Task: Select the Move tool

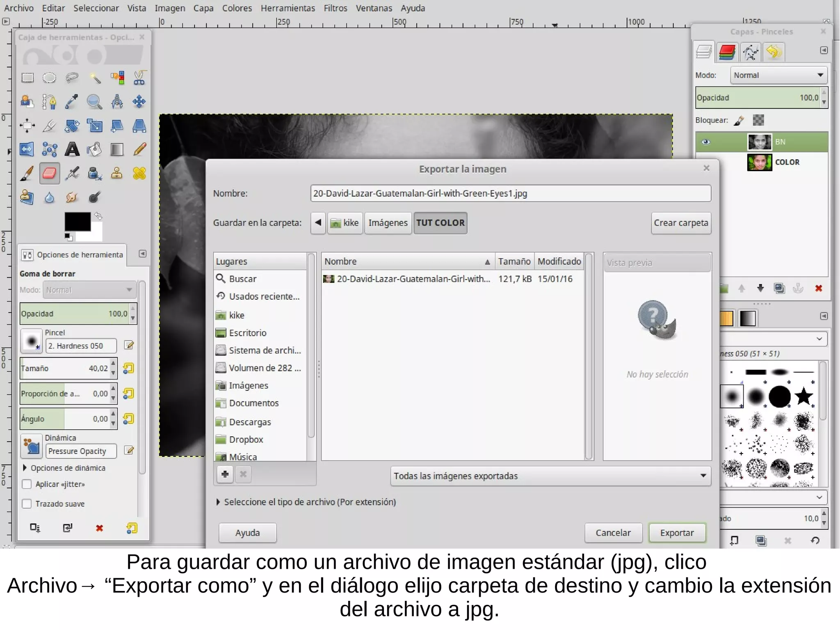Action: pos(139,101)
